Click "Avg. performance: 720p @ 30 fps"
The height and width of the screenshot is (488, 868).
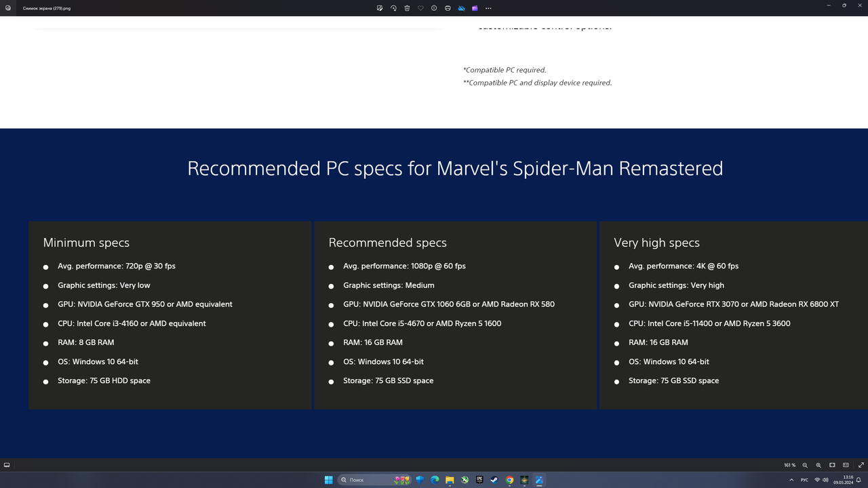point(117,266)
